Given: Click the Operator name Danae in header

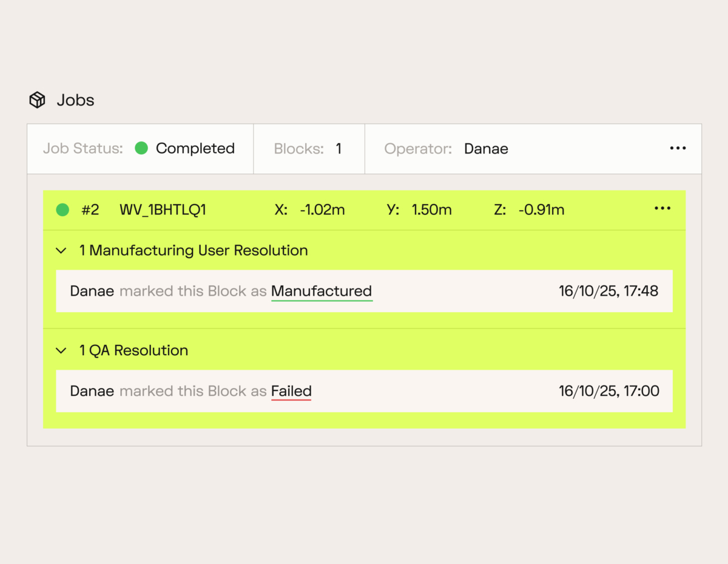Looking at the screenshot, I should [486, 149].
